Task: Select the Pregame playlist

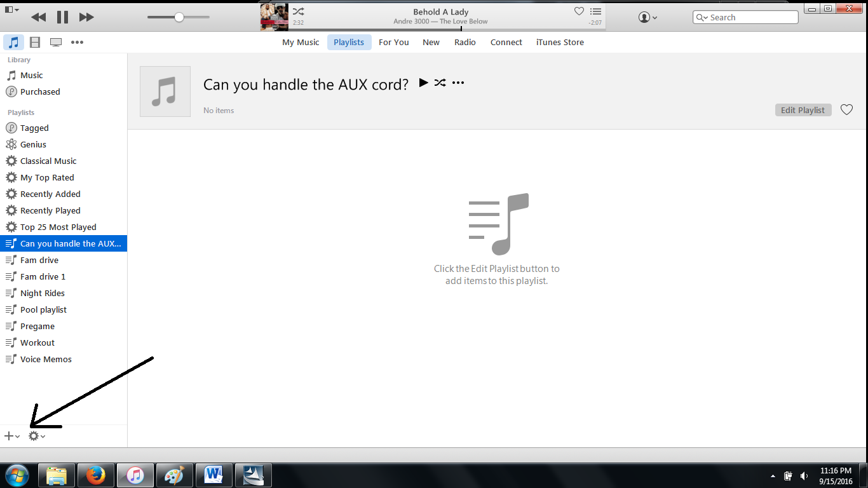Action: (x=64, y=326)
